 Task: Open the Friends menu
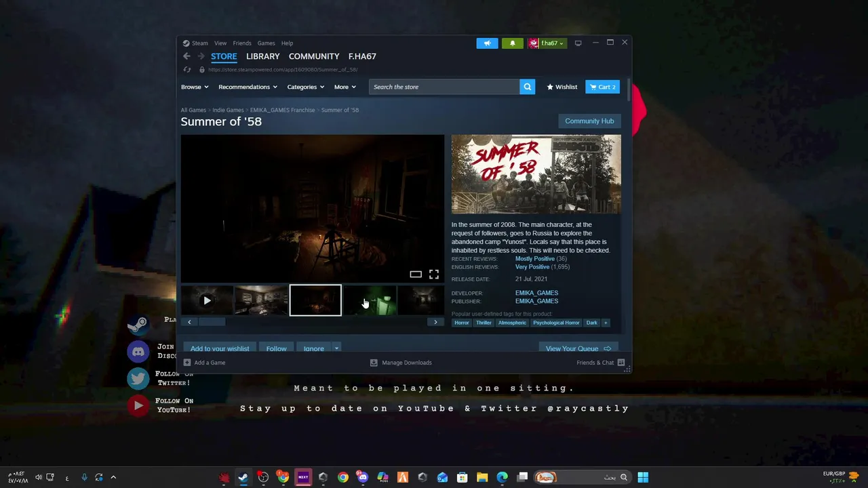(242, 43)
